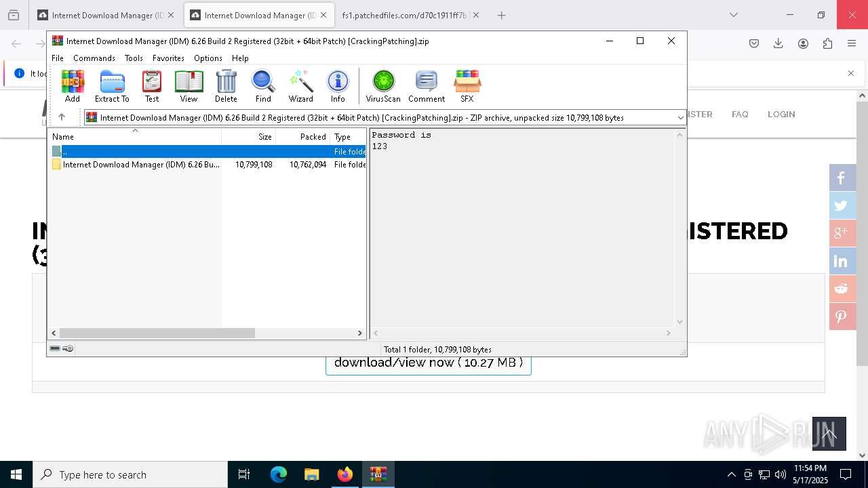868x488 pixels.
Task: Switch to first Internet Download Manager browser tab
Action: [106, 15]
